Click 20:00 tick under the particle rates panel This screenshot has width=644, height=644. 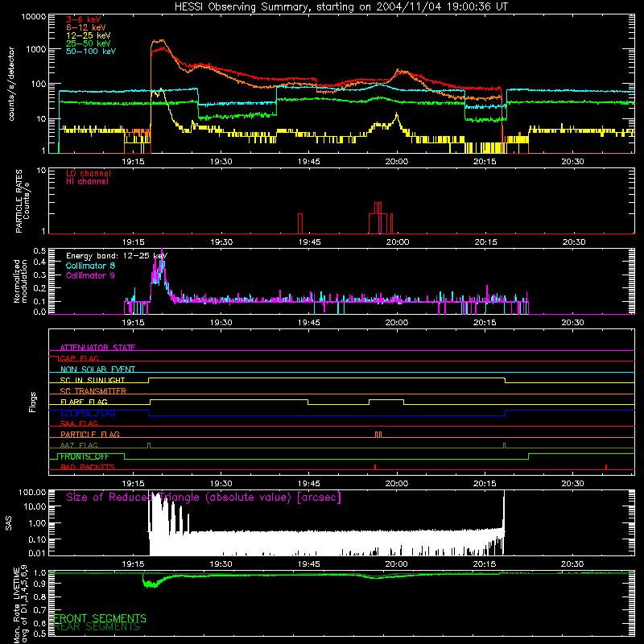pyautogui.click(x=398, y=242)
